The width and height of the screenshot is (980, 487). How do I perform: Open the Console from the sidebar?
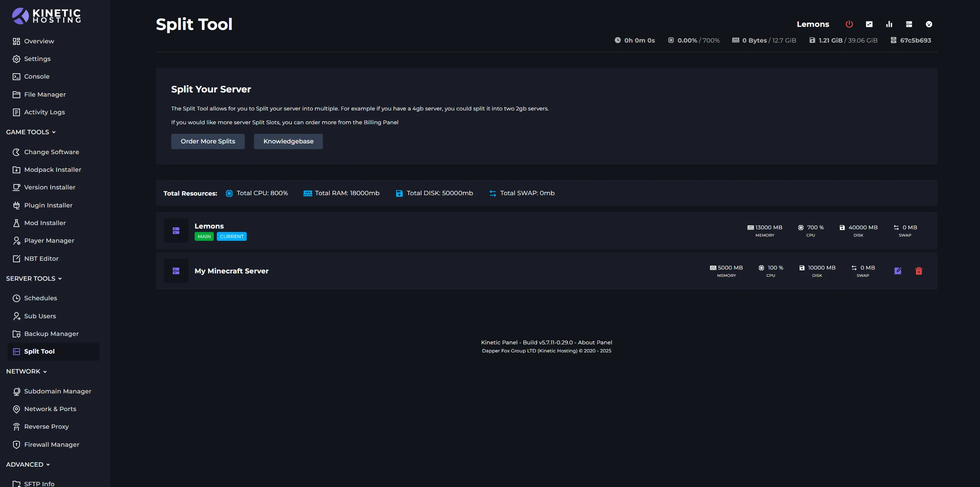coord(37,76)
